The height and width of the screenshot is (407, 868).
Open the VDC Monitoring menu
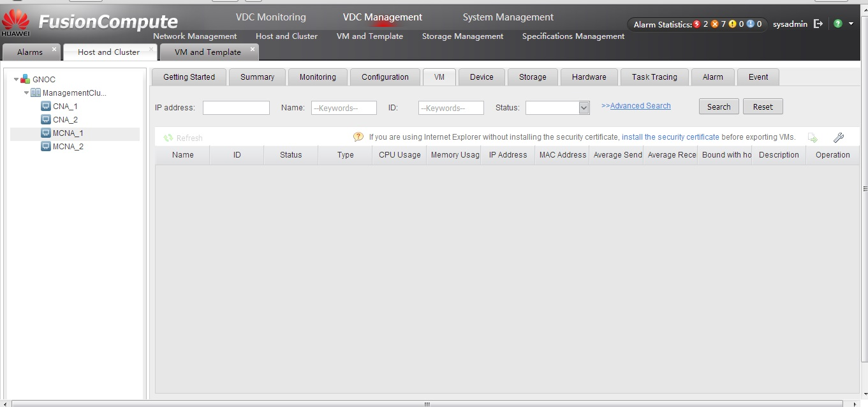(x=271, y=17)
